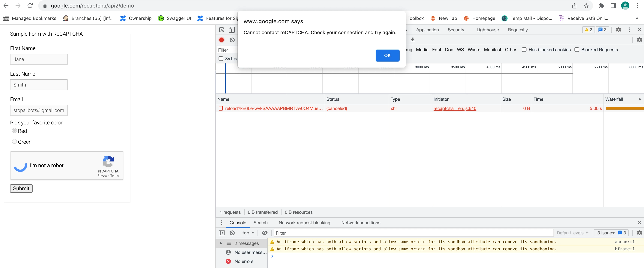Click the browser back arrow

(x=6, y=5)
